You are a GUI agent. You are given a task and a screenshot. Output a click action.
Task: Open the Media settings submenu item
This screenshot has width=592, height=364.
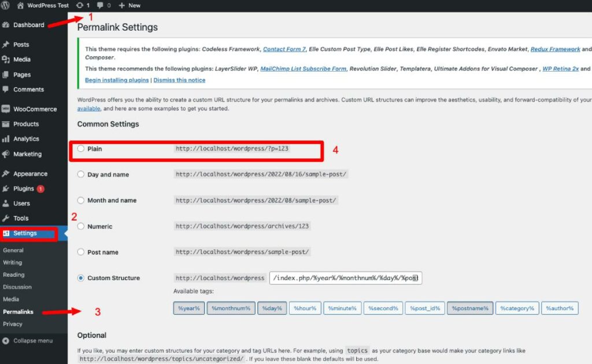(x=11, y=299)
